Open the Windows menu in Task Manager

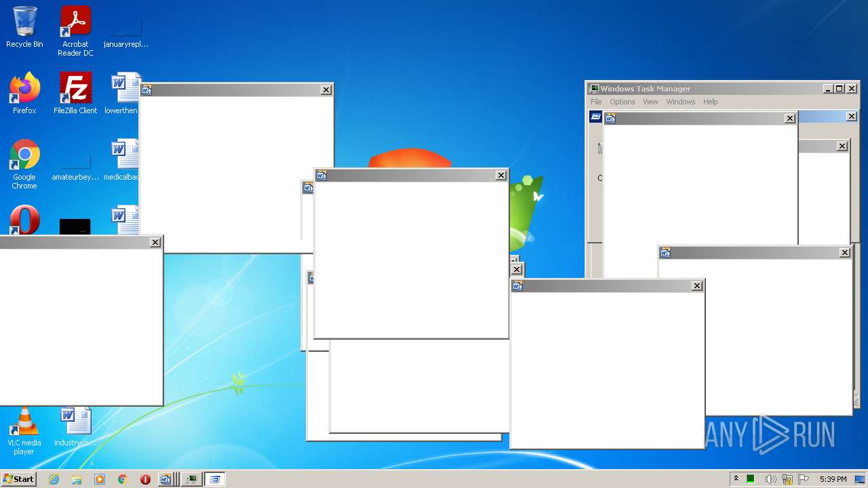point(680,102)
